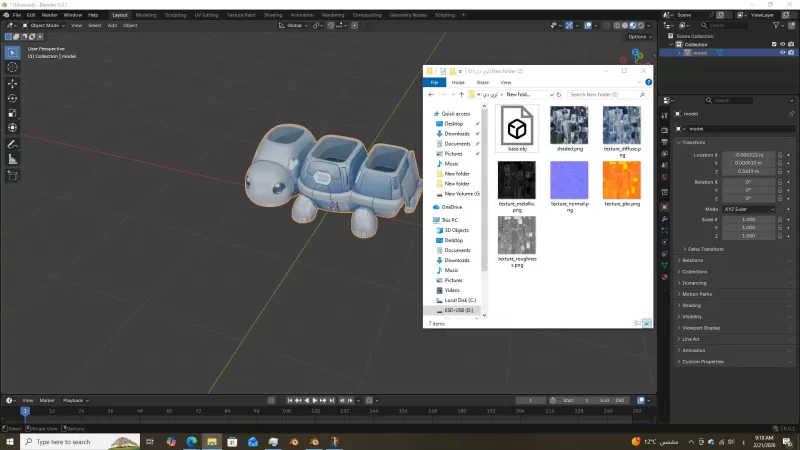The image size is (800, 450).
Task: Click the viewport Options button
Action: pos(638,37)
